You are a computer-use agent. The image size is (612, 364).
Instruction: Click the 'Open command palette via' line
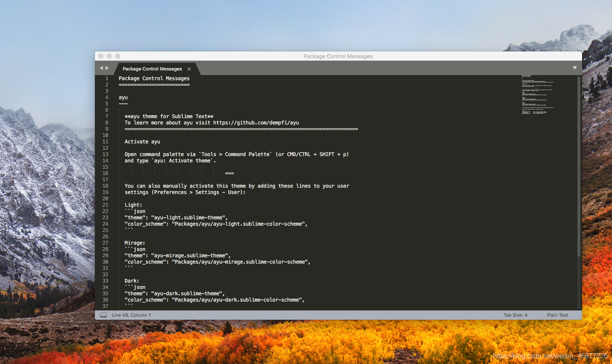(x=237, y=154)
